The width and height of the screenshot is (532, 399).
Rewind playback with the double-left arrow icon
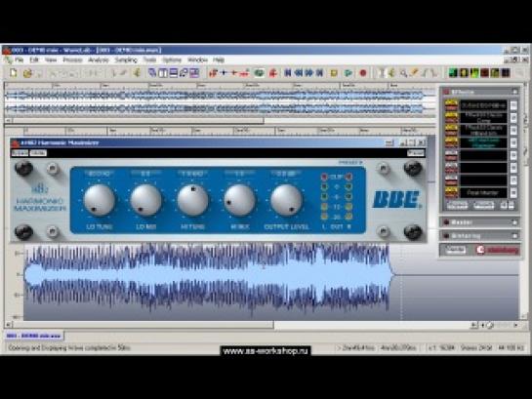pyautogui.click(x=299, y=72)
